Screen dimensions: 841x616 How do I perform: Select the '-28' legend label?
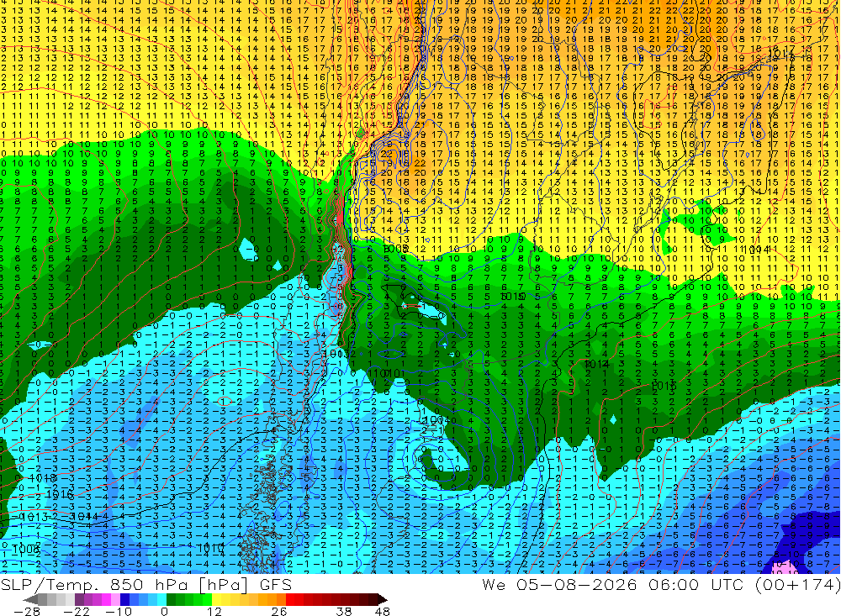[x=27, y=611]
